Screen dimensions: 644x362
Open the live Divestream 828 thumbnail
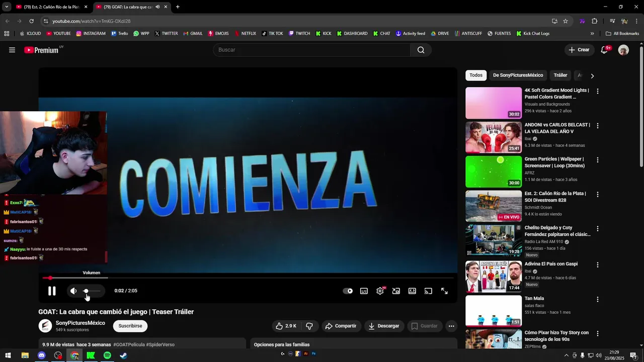[494, 206]
